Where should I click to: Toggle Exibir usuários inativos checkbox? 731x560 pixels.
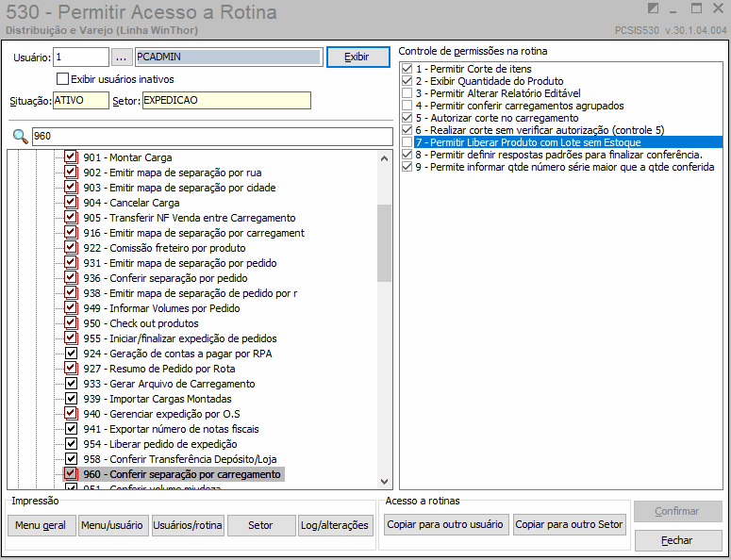[x=62, y=79]
